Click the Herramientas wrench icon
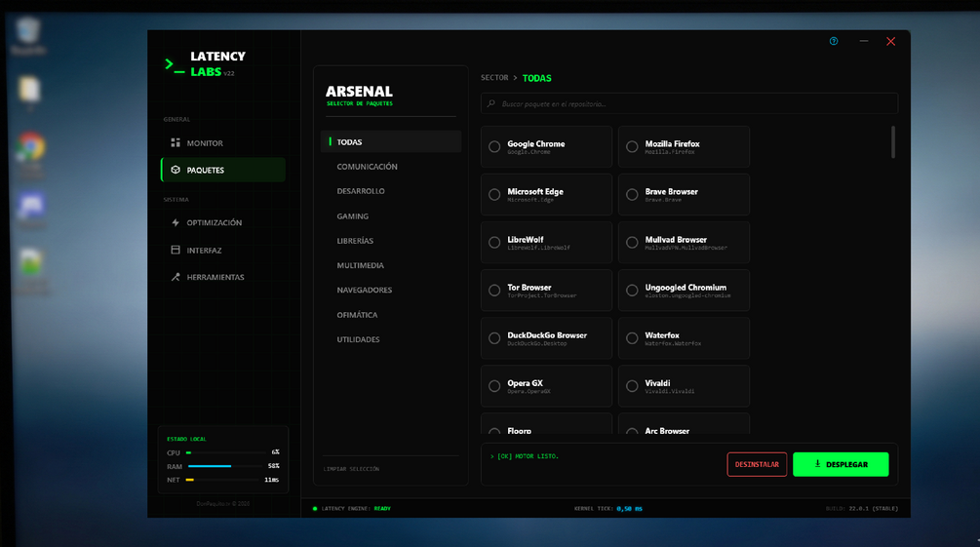 click(x=176, y=277)
